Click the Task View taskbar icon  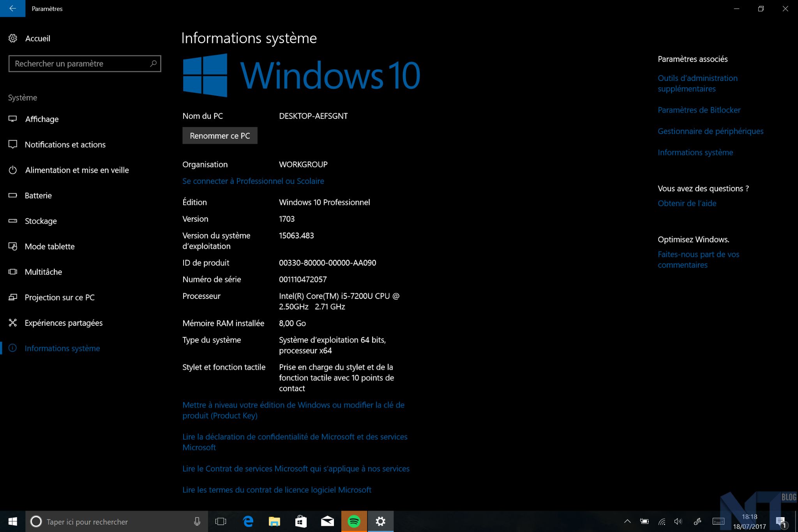[221, 521]
